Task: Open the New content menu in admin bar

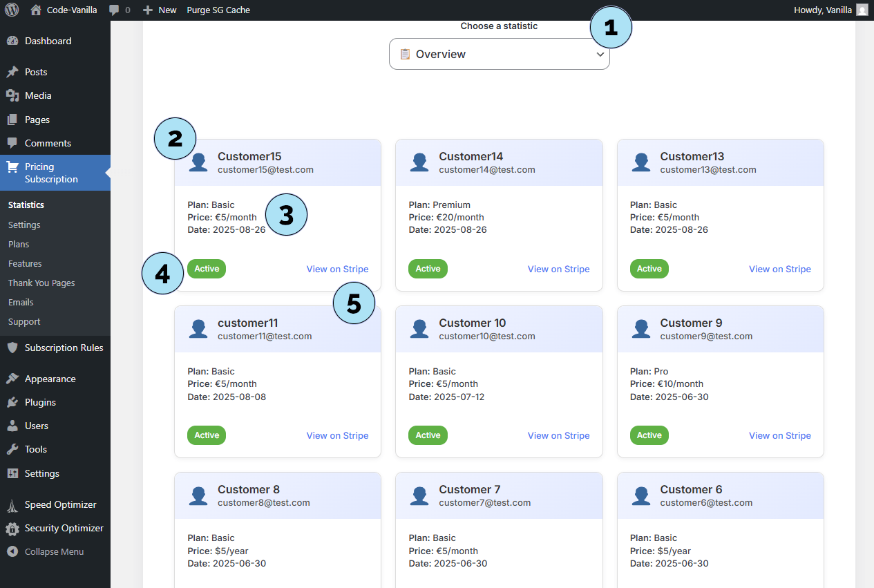Action: (x=160, y=10)
